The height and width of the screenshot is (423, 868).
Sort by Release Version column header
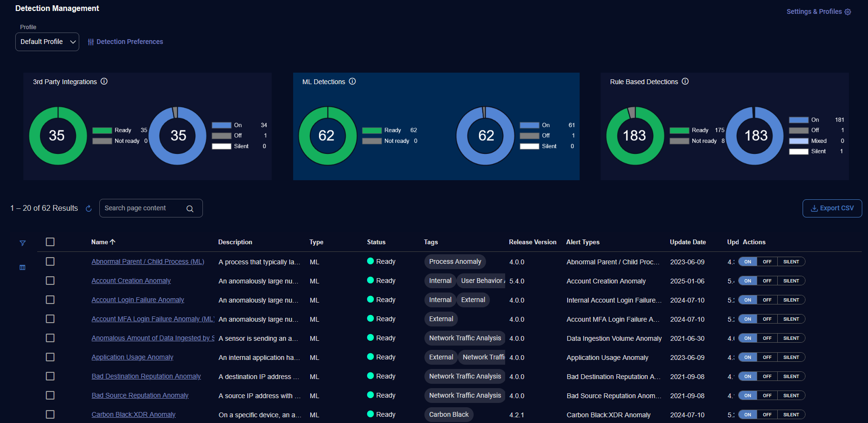click(x=532, y=242)
